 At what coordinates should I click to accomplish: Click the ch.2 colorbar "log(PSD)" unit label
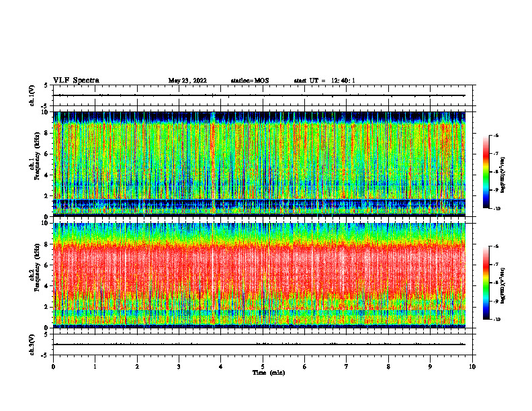coord(503,285)
